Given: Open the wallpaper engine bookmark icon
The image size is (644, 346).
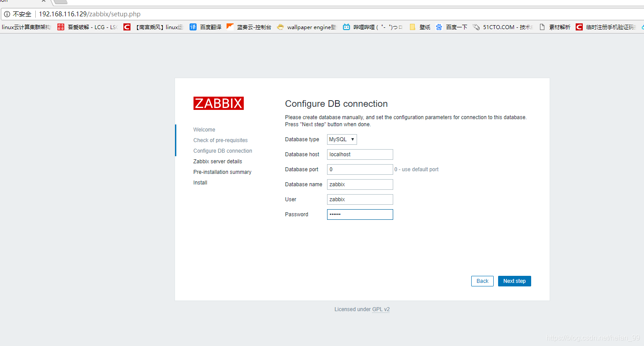Looking at the screenshot, I should pyautogui.click(x=280, y=27).
